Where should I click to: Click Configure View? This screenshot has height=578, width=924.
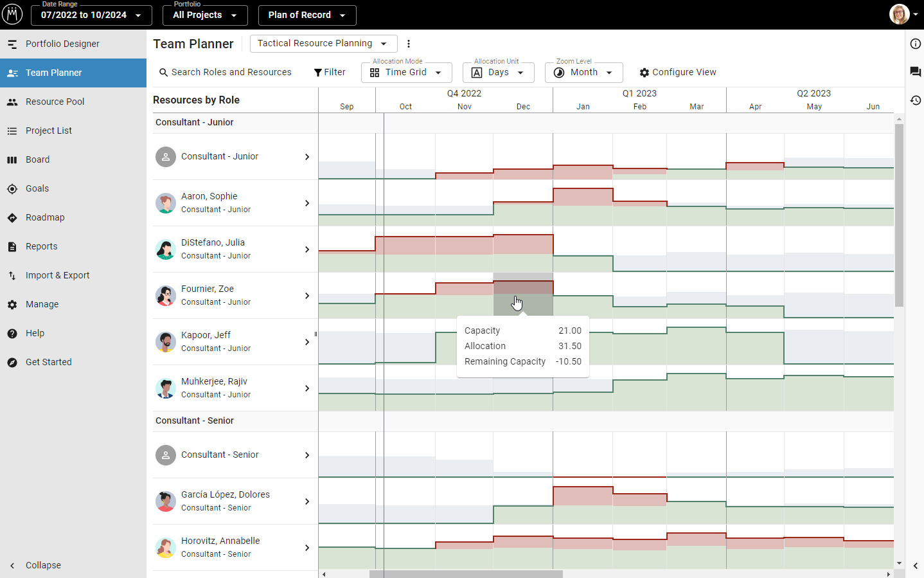coord(678,72)
